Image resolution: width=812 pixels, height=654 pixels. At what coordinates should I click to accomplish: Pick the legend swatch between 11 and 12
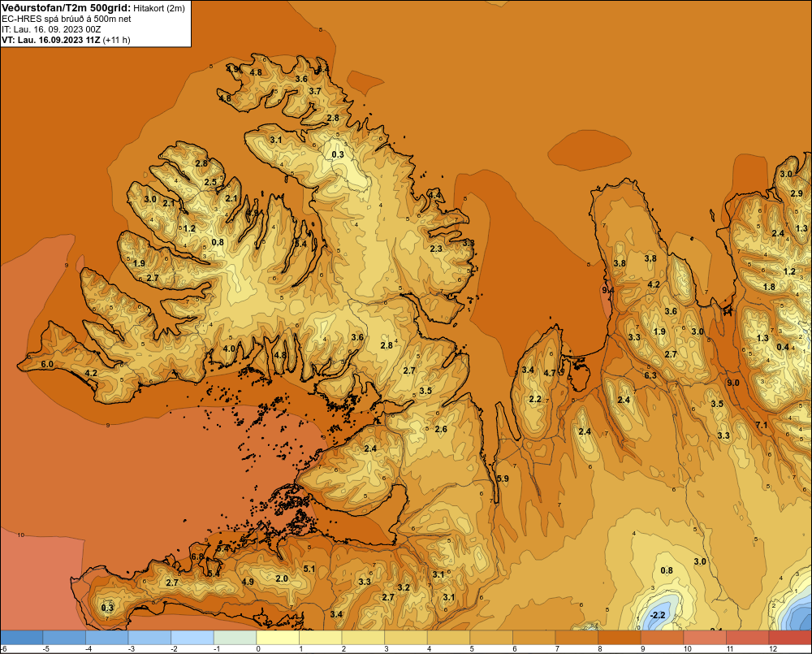click(748, 638)
